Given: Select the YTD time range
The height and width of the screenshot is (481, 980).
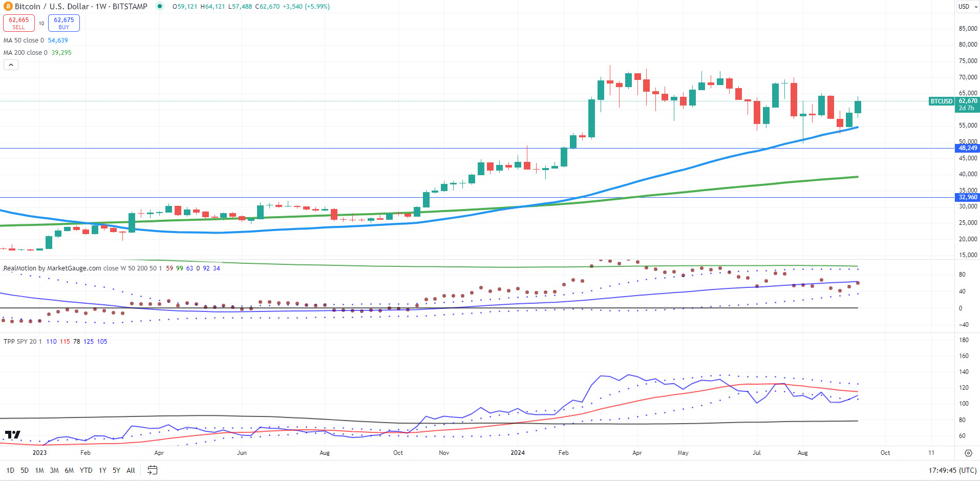Looking at the screenshot, I should [x=86, y=470].
